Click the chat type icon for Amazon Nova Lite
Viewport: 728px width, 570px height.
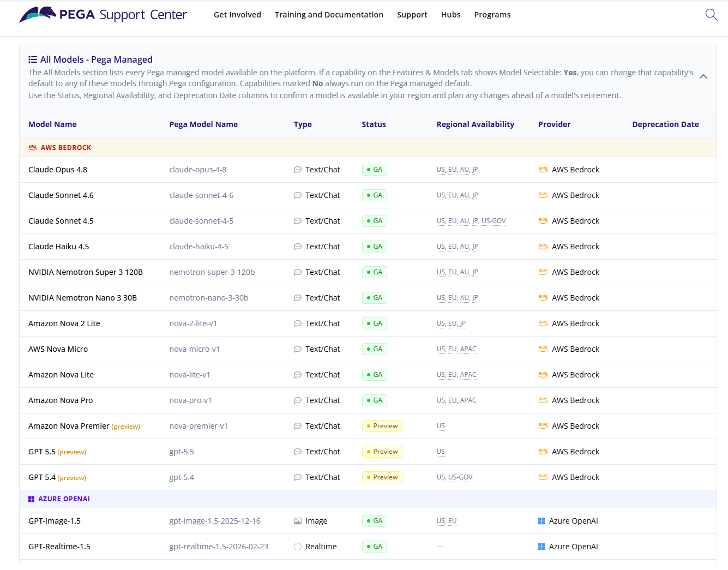coord(298,375)
